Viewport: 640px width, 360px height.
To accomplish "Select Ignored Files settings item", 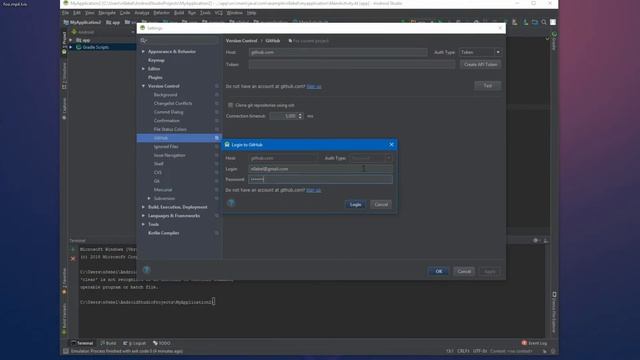I will coord(166,147).
